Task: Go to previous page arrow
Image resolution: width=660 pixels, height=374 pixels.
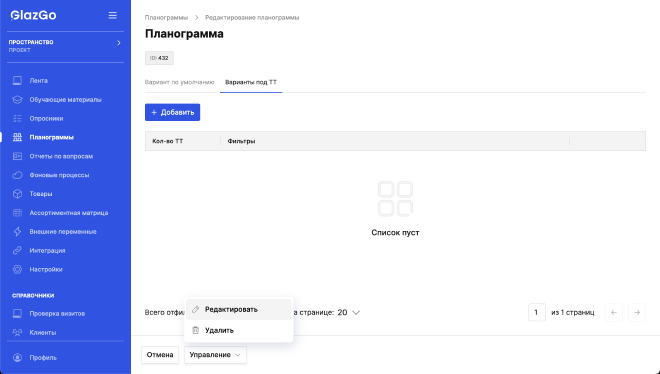Action: click(614, 313)
